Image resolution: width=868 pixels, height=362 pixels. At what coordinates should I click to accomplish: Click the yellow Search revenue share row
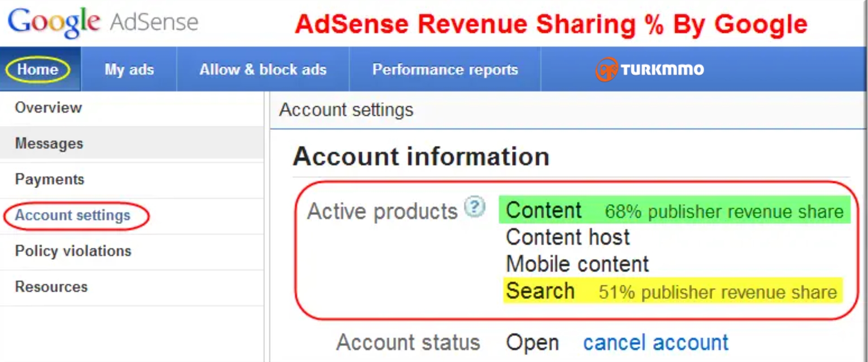tap(673, 291)
